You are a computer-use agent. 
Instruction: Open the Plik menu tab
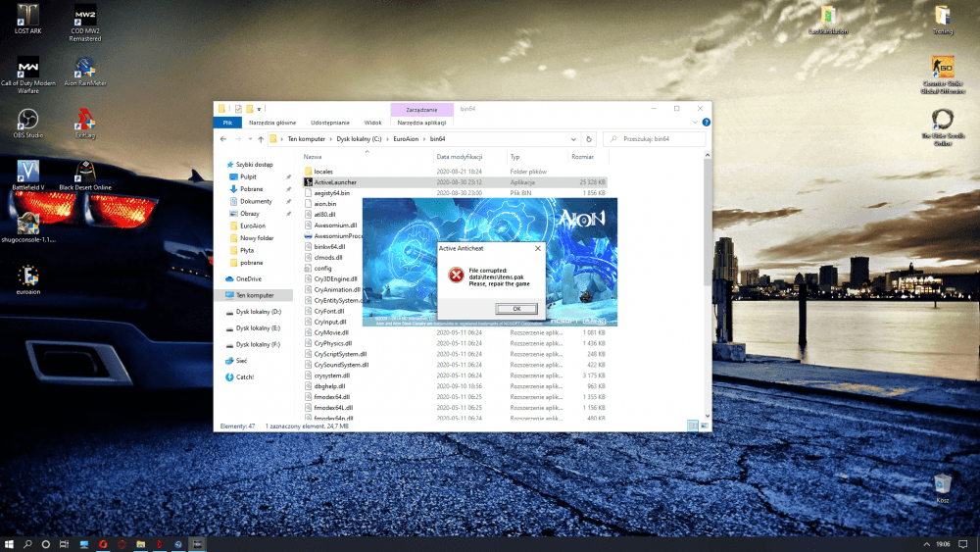point(227,123)
